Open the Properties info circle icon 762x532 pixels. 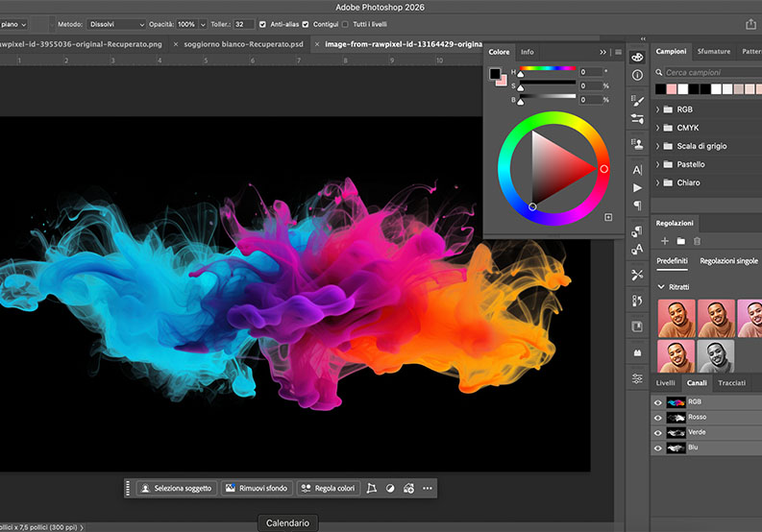click(x=637, y=75)
